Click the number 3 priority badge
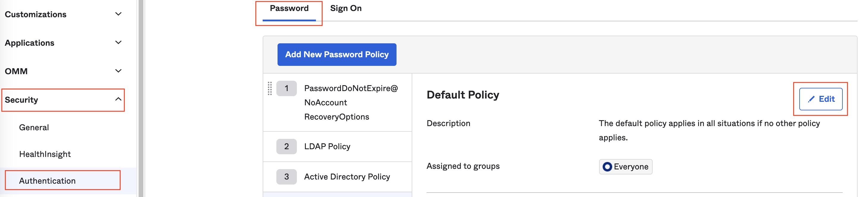Viewport: 868px width, 197px height. (286, 177)
